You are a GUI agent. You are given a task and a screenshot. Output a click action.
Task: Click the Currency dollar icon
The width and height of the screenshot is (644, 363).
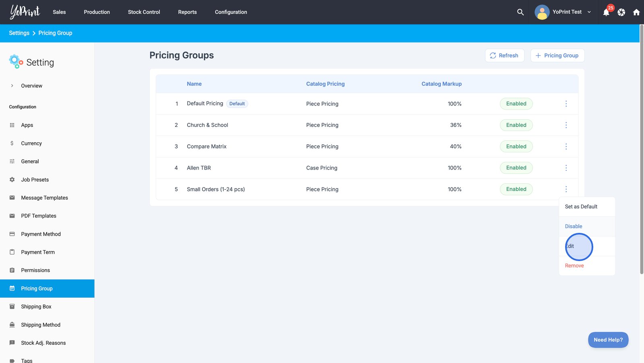tap(12, 143)
